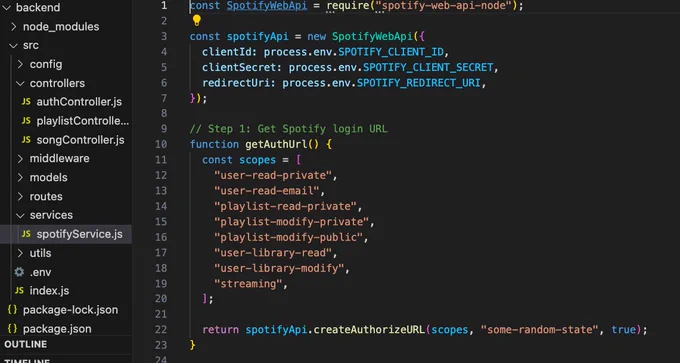Click SpotifyWebApi identifier on line 1
Viewport: 680px width, 363px height.
tap(267, 6)
